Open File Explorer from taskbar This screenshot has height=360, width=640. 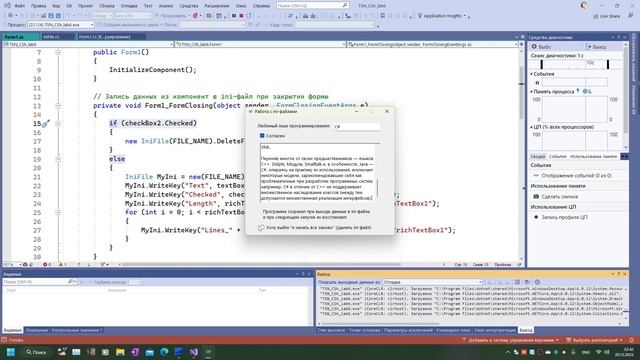pos(120,352)
